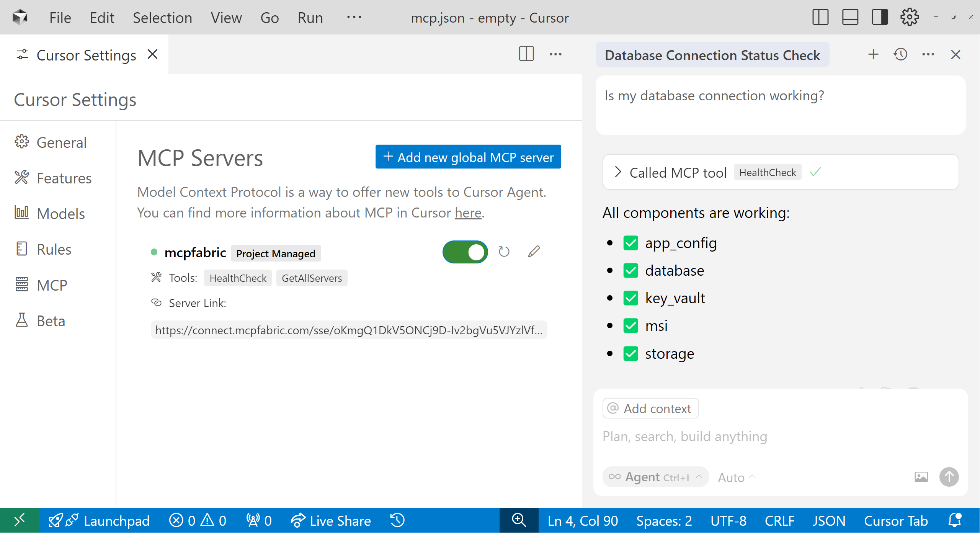980x533 pixels.
Task: Open chat history with the clock icon
Action: coord(900,54)
